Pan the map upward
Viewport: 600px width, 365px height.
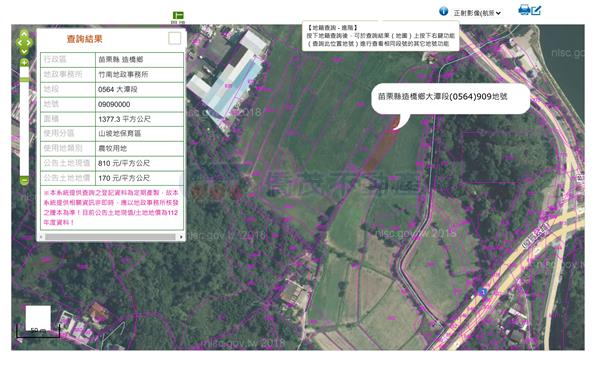24,34
